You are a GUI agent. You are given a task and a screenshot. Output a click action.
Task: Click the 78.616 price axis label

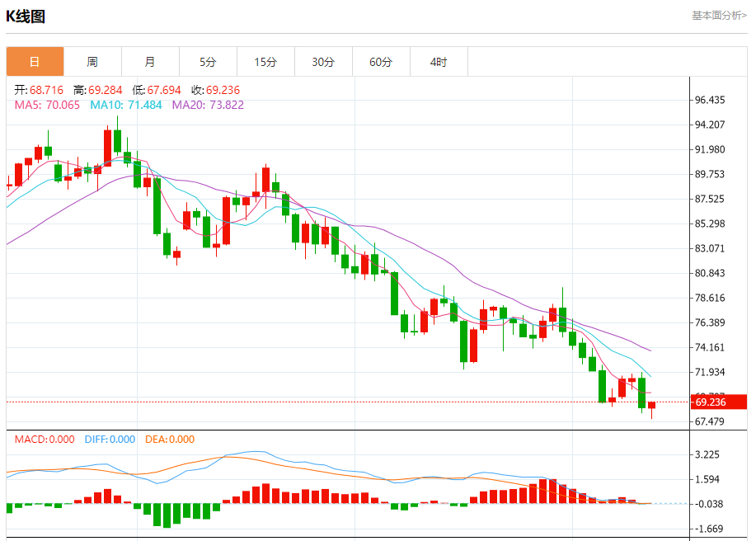pos(710,298)
